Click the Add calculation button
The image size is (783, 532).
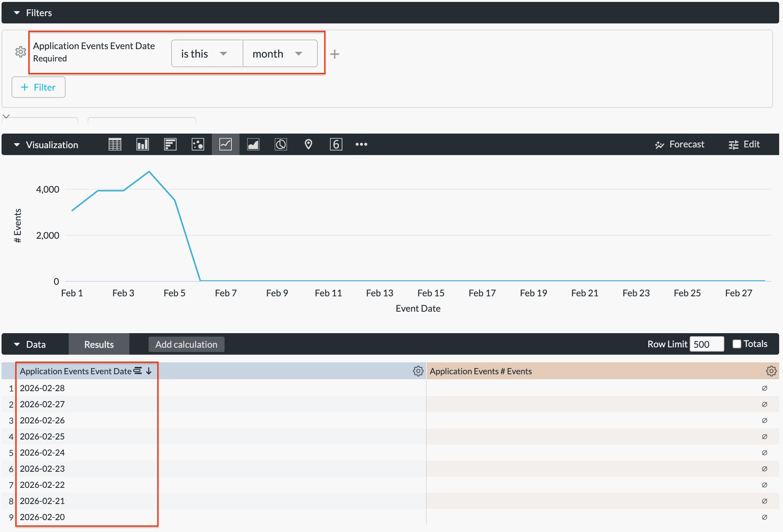click(x=186, y=344)
